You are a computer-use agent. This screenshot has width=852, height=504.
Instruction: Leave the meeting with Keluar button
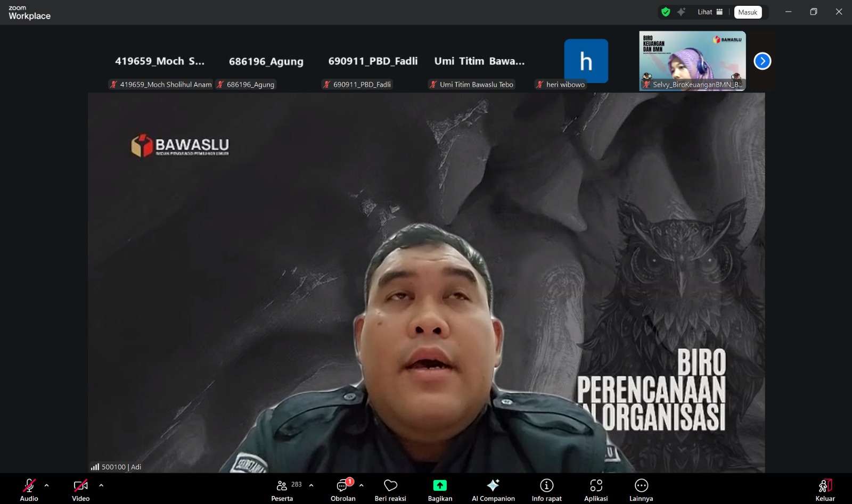click(x=825, y=489)
